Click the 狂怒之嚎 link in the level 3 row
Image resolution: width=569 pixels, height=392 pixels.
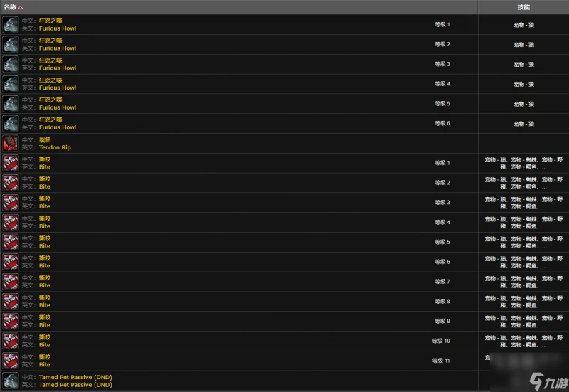(x=50, y=60)
